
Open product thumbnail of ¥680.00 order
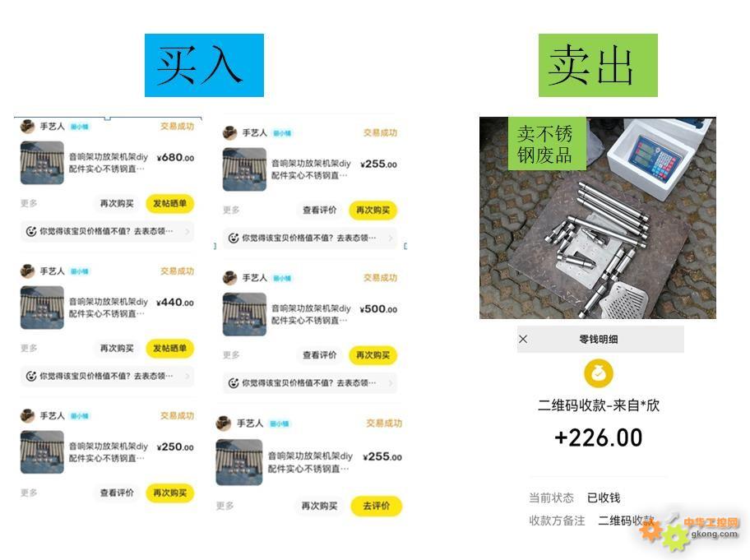tap(42, 163)
